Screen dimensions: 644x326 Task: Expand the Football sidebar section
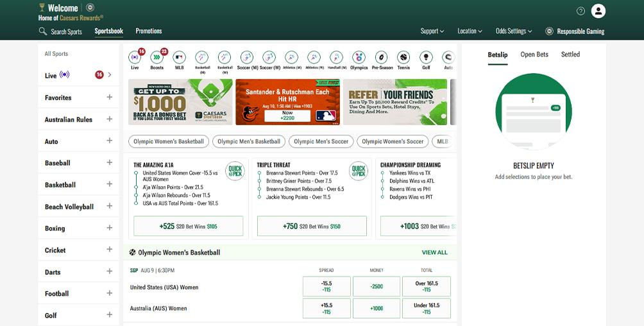click(x=109, y=293)
